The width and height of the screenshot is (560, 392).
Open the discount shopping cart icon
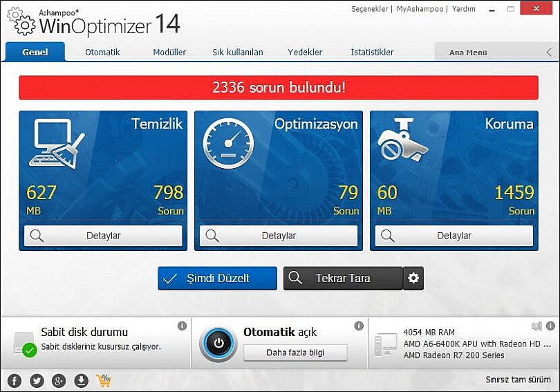(x=104, y=380)
